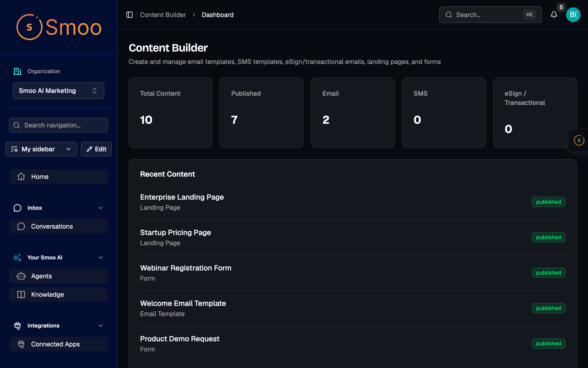Click the Organization building icon
This screenshot has width=588, height=368.
(x=17, y=71)
